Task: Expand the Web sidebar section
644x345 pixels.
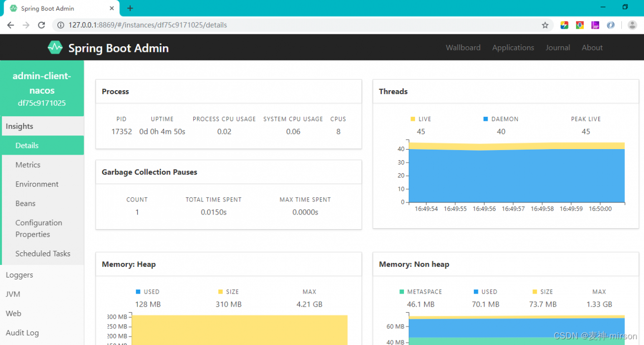Action: click(42, 313)
